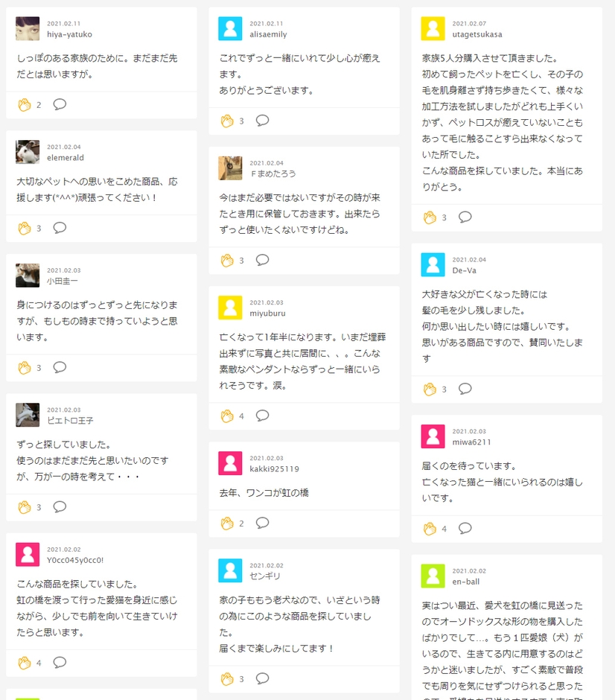Screen dimensions: 615x700
Task: Clap for miwa6211's comment
Action: click(x=430, y=529)
